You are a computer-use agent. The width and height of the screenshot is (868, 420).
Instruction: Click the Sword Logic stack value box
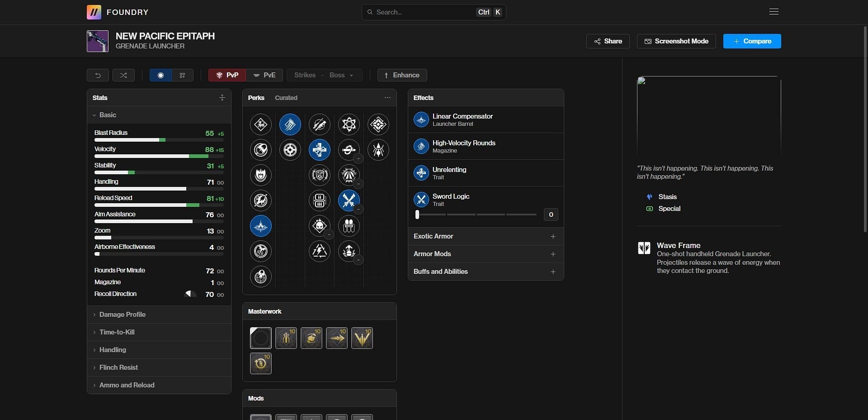coord(551,215)
